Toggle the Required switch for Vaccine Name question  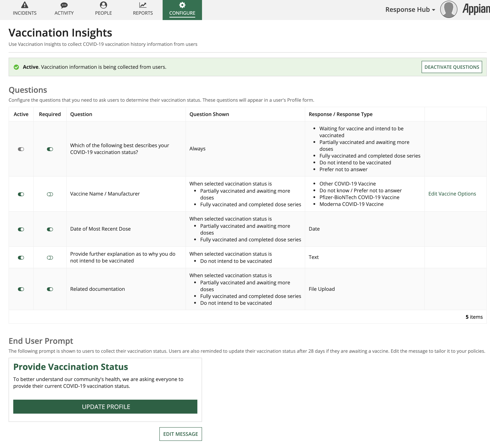click(x=50, y=194)
